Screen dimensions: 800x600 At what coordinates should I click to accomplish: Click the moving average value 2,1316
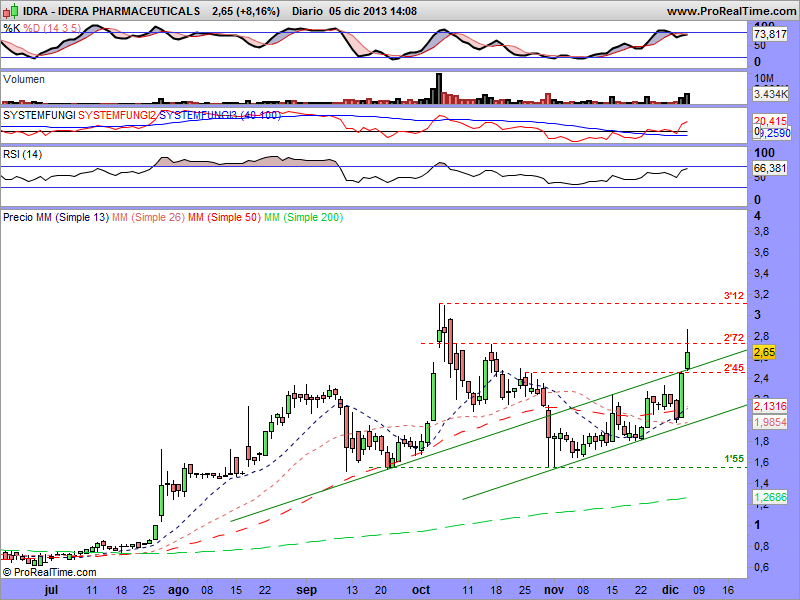click(x=770, y=406)
